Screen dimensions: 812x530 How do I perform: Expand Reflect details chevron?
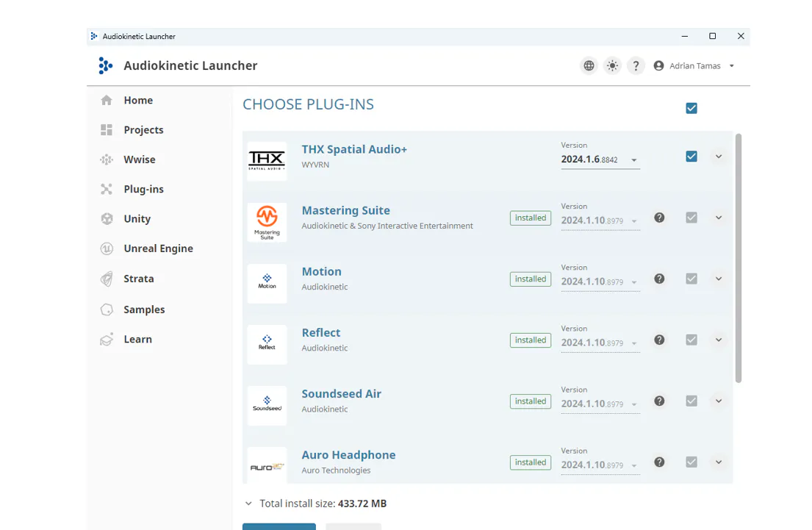coord(719,340)
